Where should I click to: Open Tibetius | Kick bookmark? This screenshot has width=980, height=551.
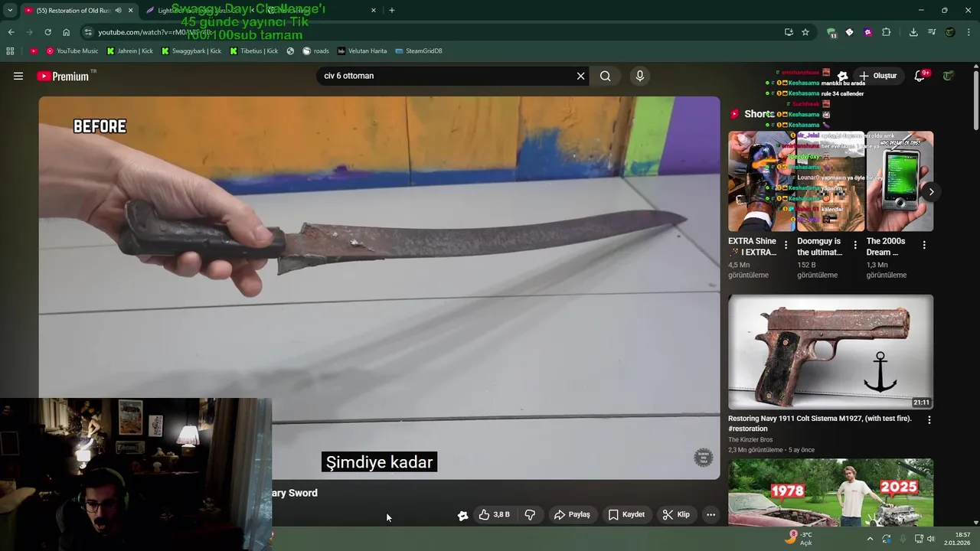[254, 51]
